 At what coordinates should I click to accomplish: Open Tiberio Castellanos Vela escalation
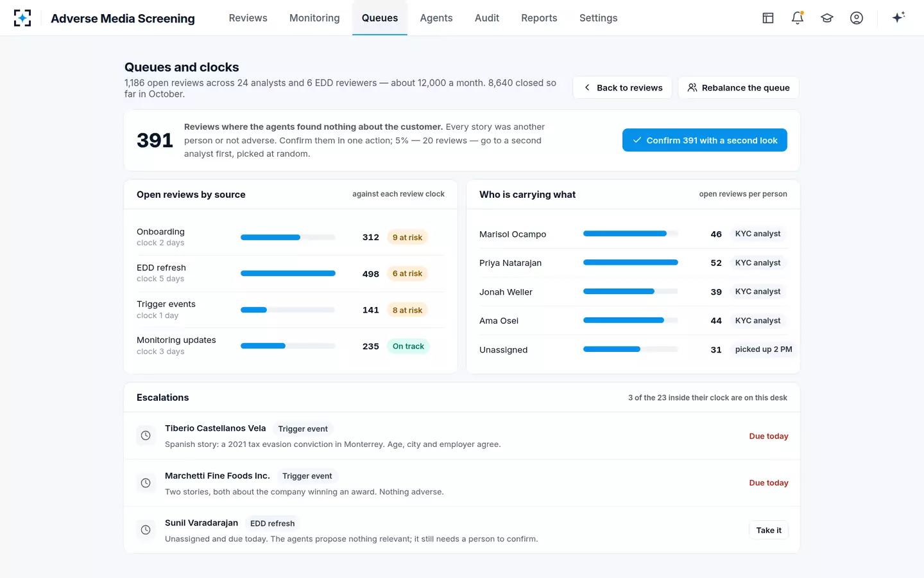coord(462,435)
